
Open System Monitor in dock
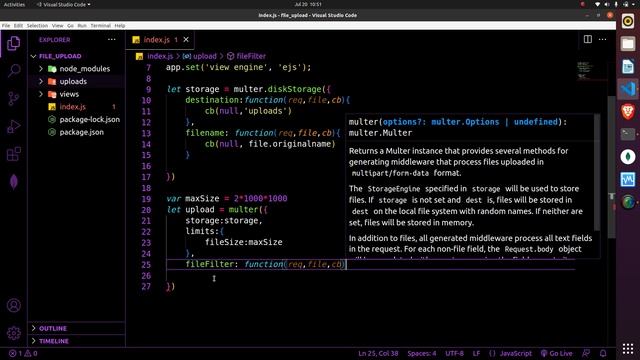pos(628,179)
